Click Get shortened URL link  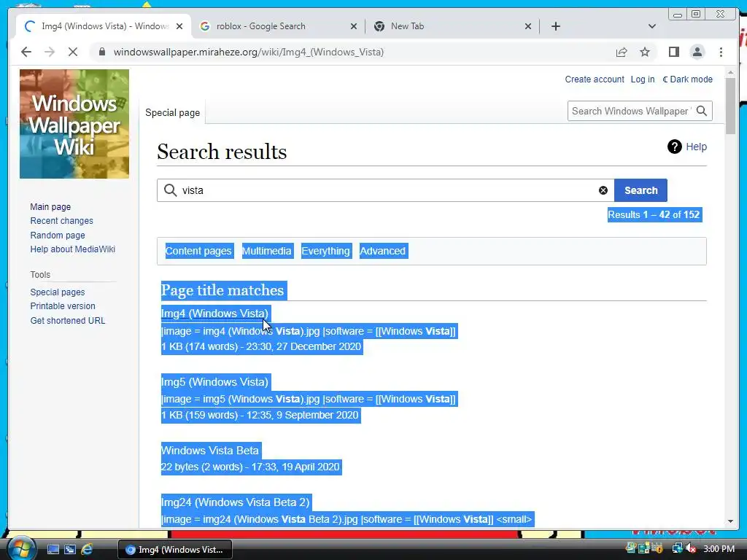coord(68,321)
